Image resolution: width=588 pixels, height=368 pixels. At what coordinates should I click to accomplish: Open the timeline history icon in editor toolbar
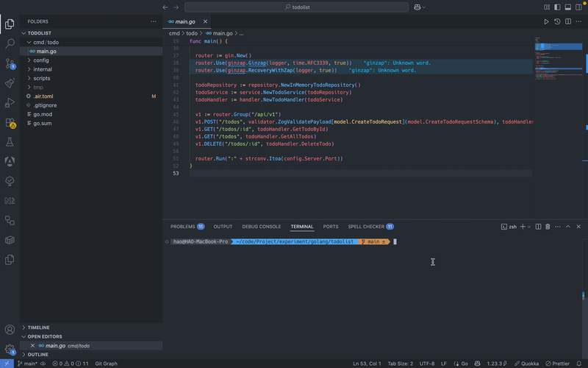557,22
